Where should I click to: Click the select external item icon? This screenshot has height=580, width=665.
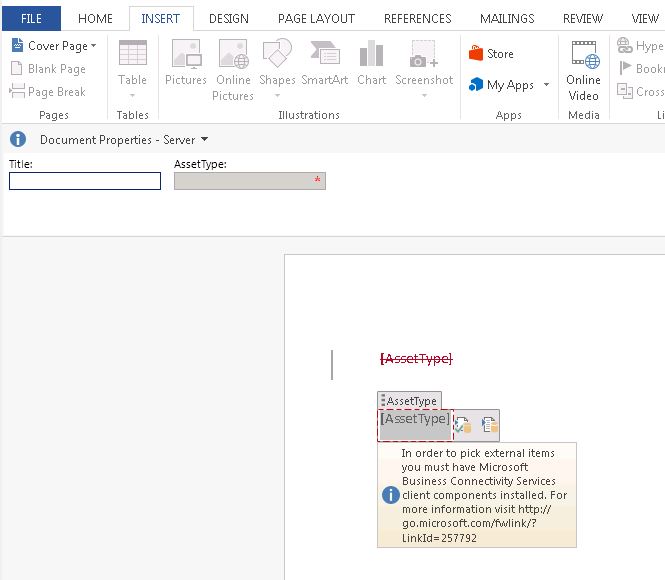[x=489, y=424]
